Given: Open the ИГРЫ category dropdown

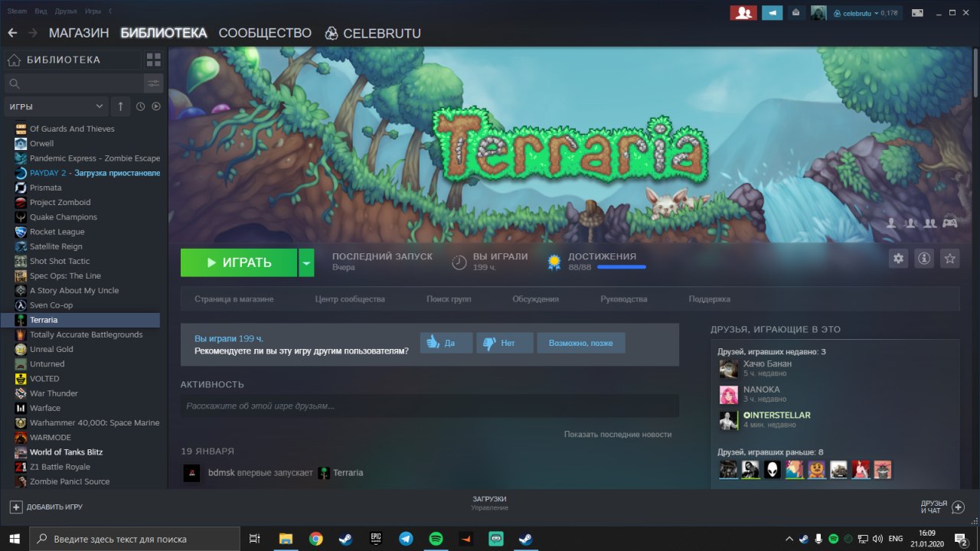Looking at the screenshot, I should [57, 106].
